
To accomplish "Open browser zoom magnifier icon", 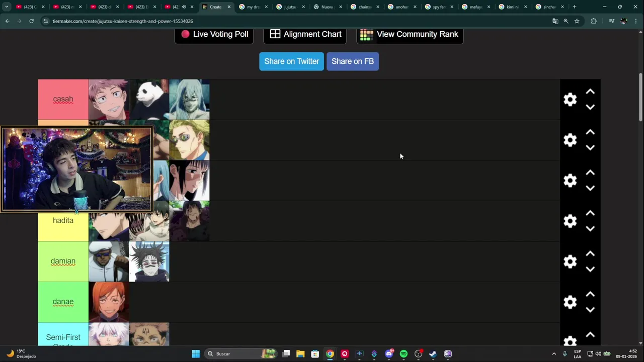I will [x=566, y=21].
